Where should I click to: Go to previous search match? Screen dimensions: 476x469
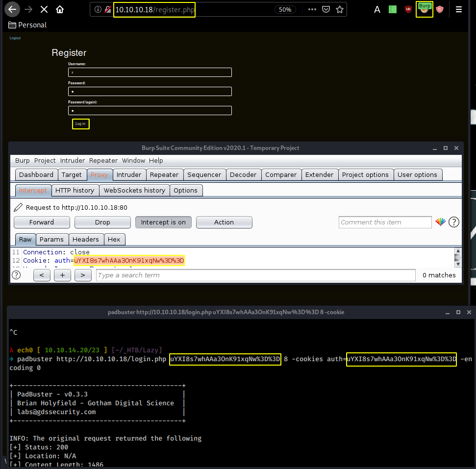42,275
